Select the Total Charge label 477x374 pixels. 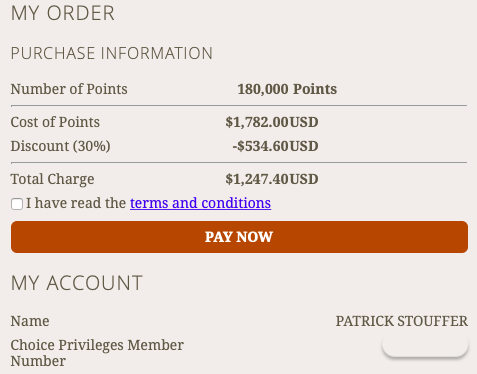point(52,179)
